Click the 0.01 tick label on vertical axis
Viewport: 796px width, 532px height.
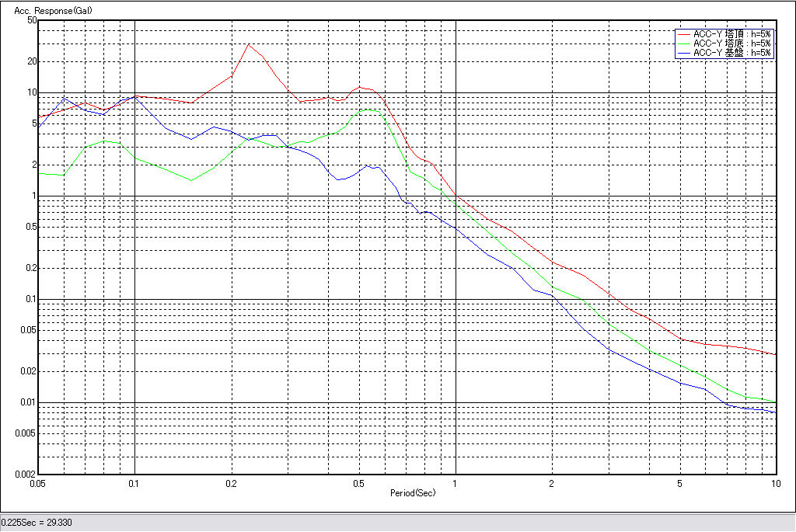[28, 402]
